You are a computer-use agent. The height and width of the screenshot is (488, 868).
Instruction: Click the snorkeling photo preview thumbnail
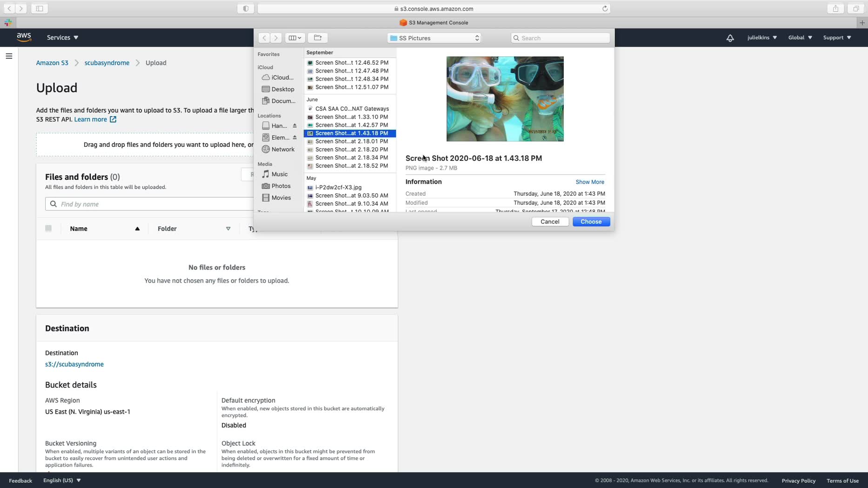click(505, 99)
